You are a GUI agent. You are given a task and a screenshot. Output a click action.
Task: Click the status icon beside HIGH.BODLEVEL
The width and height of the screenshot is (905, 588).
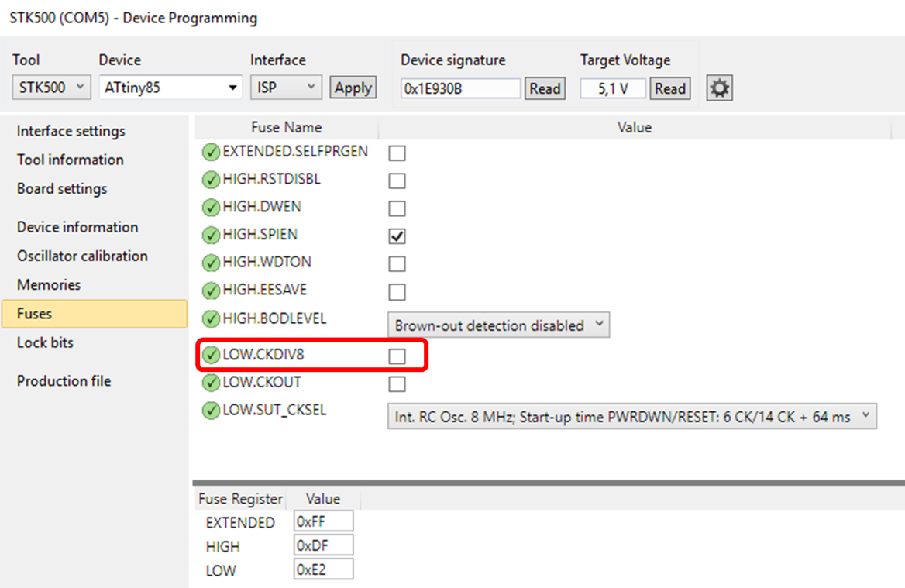(212, 318)
